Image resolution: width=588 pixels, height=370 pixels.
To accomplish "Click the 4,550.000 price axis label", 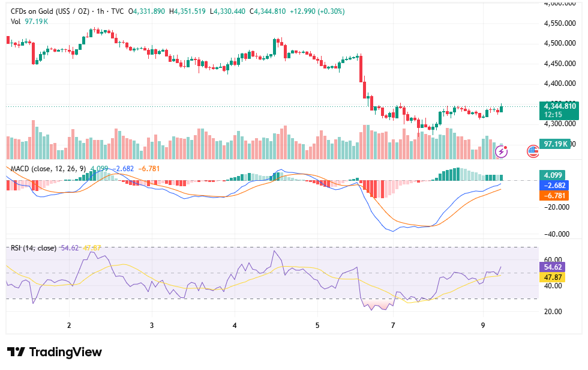I will [559, 23].
